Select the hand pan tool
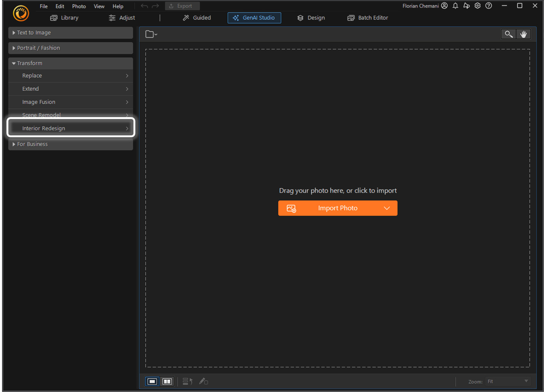Screen dimensions: 544x392 click(x=523, y=34)
